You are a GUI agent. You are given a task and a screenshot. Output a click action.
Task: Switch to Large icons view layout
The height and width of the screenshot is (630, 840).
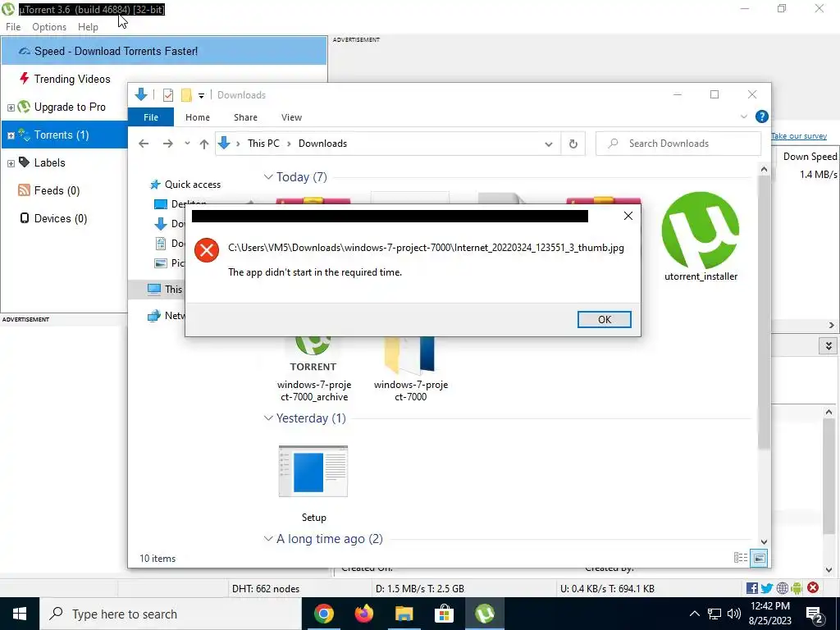point(759,558)
